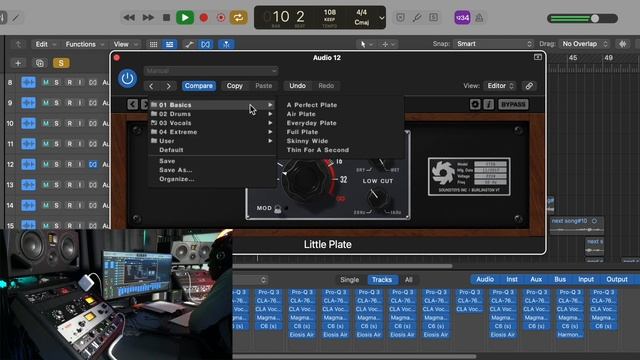
Task: Click the link chain icon
Action: (529, 86)
